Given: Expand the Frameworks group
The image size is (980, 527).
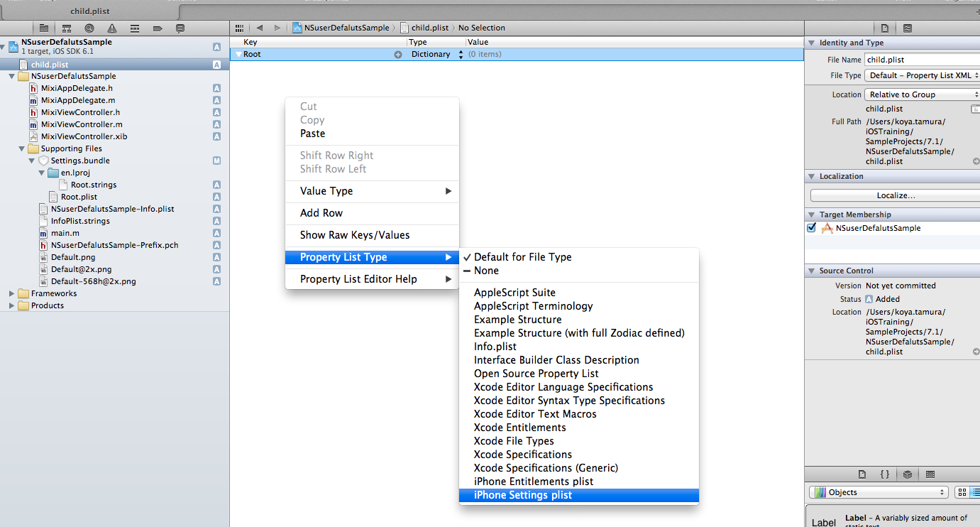Looking at the screenshot, I should pyautogui.click(x=12, y=293).
